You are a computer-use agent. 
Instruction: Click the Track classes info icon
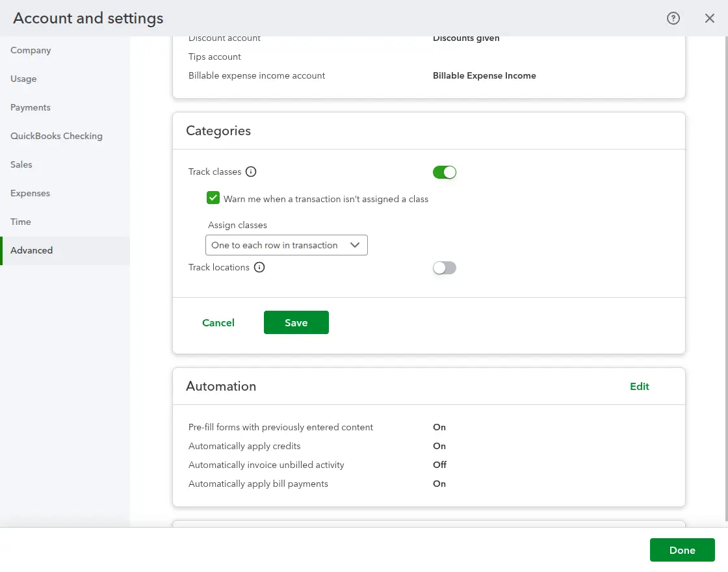251,172
